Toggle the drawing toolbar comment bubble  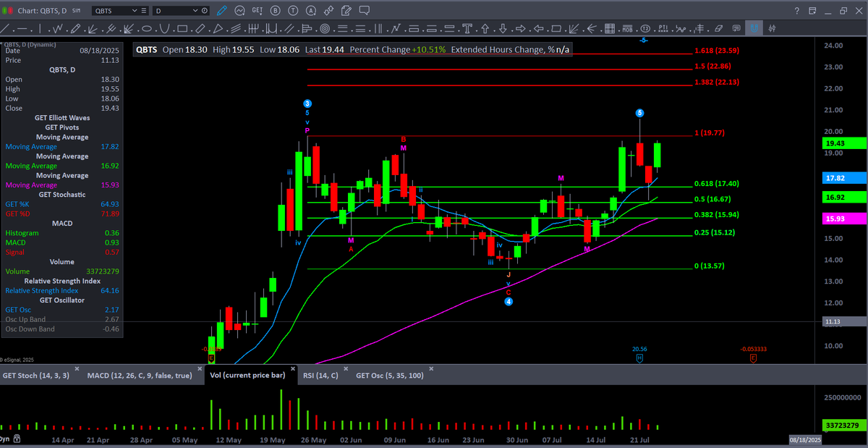[736, 28]
